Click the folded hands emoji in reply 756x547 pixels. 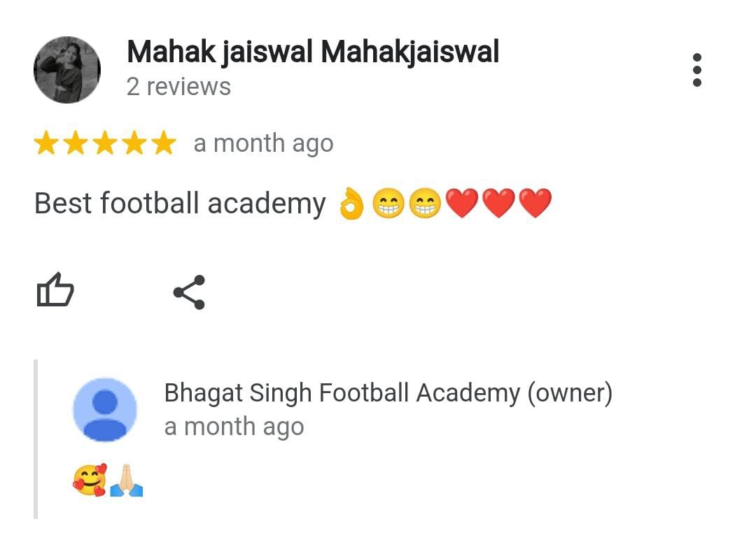[x=127, y=480]
